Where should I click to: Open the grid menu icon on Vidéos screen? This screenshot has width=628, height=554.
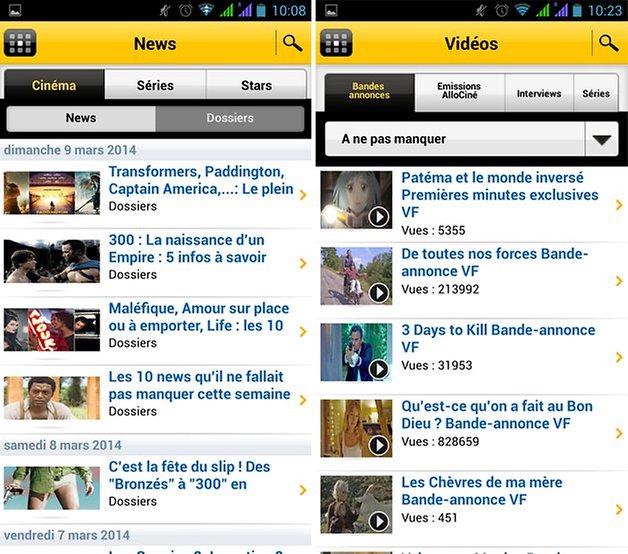click(x=336, y=43)
